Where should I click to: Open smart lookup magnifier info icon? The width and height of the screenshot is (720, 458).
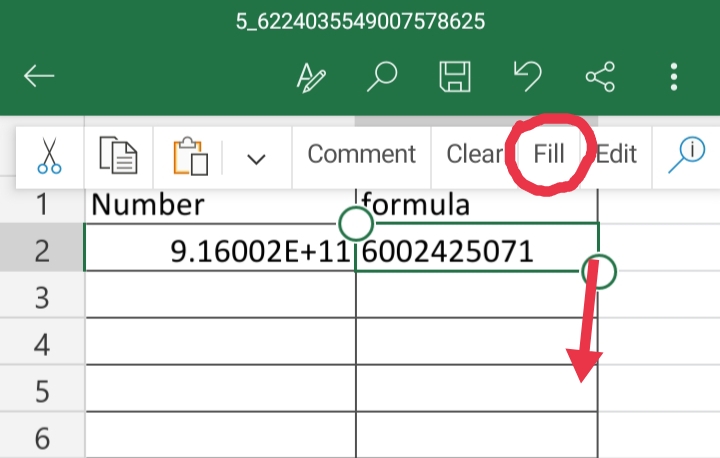(686, 155)
